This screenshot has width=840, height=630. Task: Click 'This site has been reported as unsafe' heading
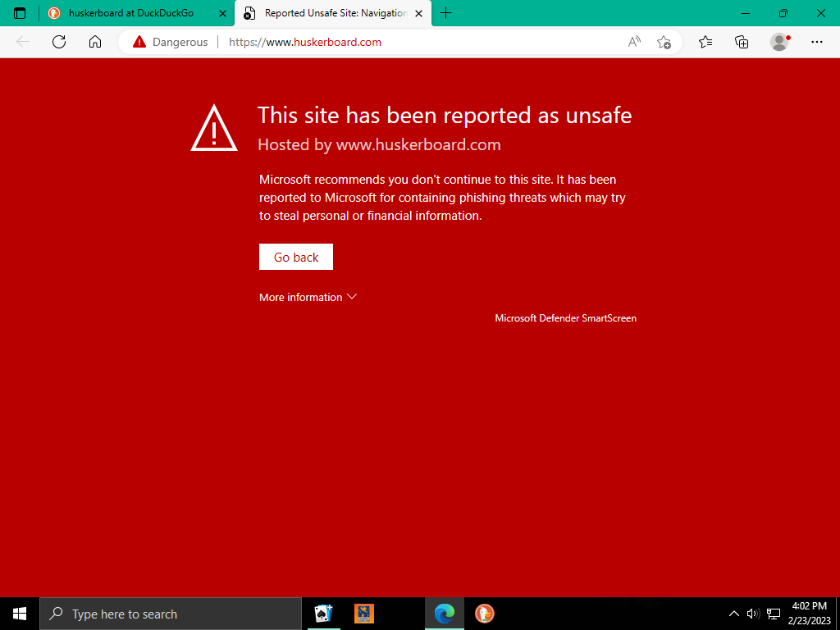[445, 115]
